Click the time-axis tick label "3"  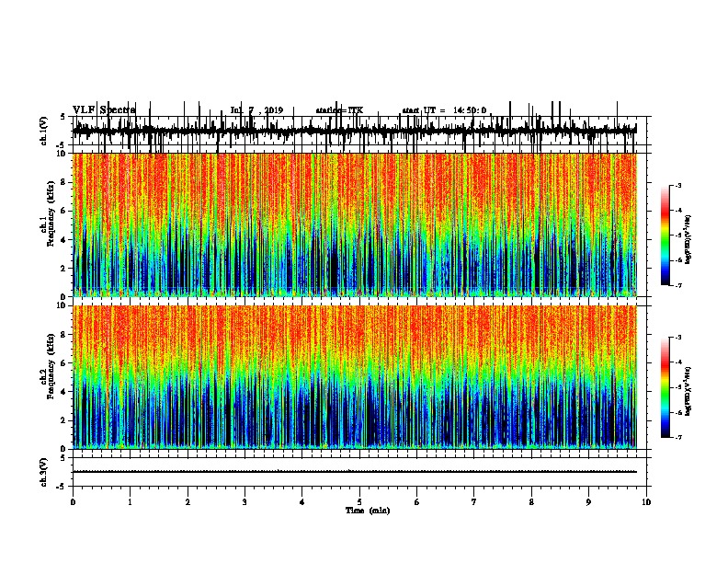245,502
